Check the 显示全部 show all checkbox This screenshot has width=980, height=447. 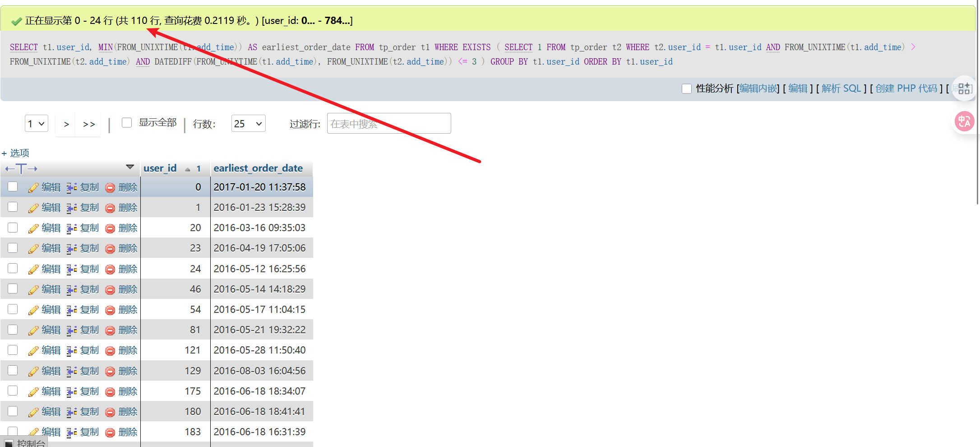[x=127, y=123]
